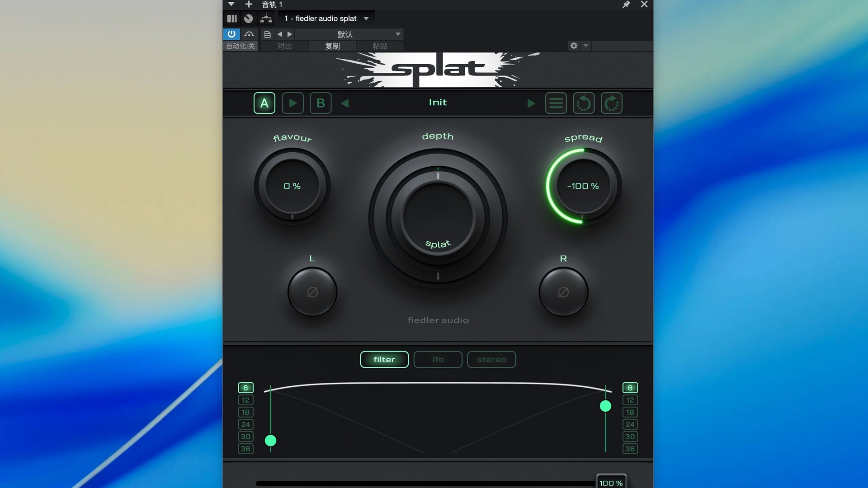Open the 默认 preset dropdown
The image size is (868, 488).
coord(349,34)
